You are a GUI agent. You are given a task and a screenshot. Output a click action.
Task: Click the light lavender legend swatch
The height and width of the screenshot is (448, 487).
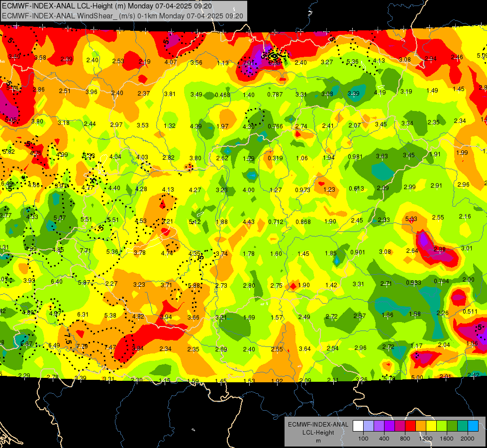tap(369, 426)
